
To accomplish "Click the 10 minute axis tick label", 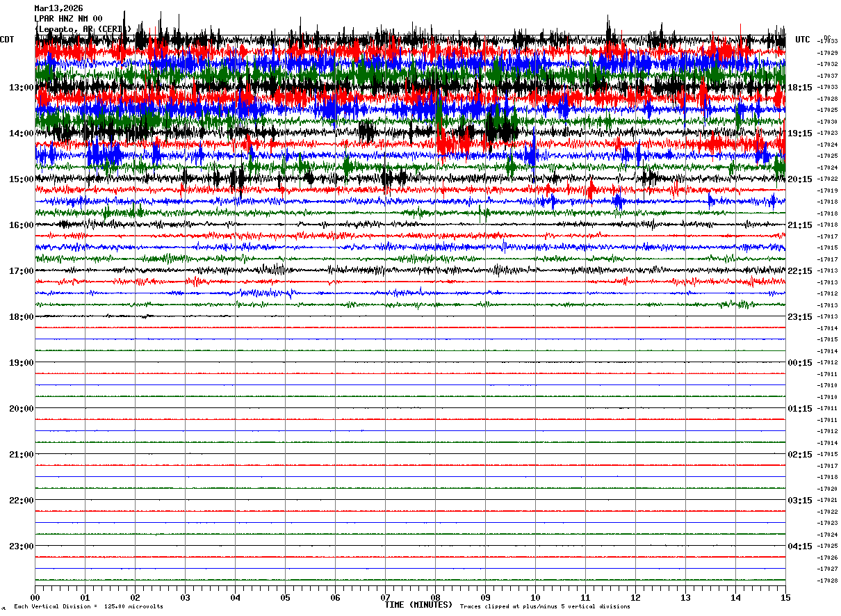I will pyautogui.click(x=536, y=598).
